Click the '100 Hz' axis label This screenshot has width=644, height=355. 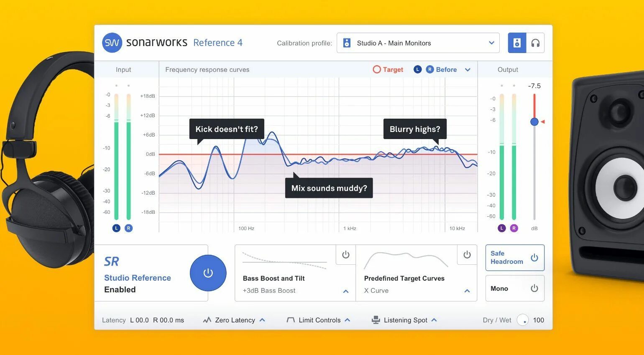246,228
